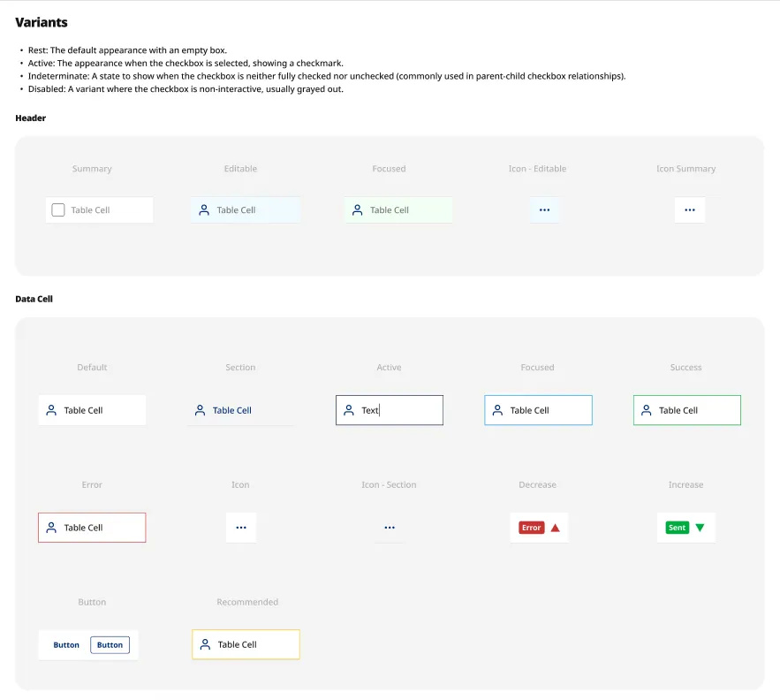The width and height of the screenshot is (780, 700).
Task: Click person icon in Error data cell
Action: coord(51,528)
